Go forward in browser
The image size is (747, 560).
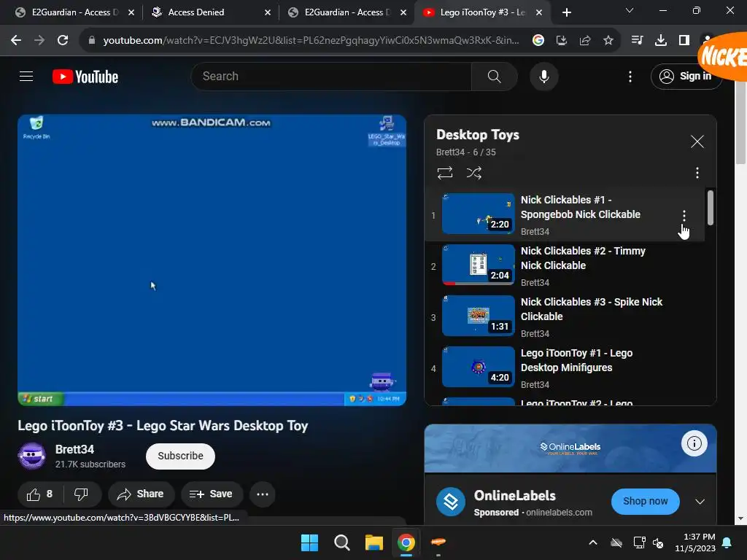(39, 41)
